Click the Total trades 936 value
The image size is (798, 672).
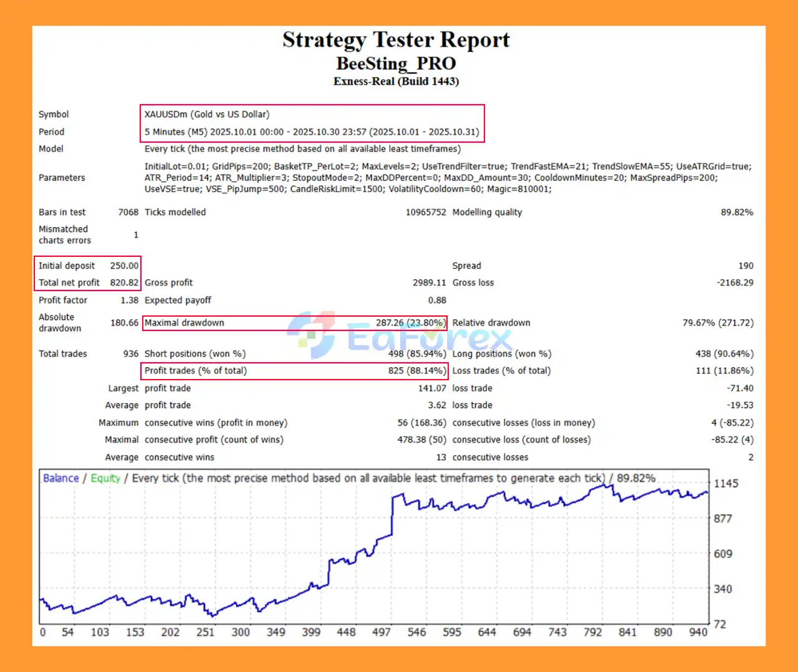130,353
